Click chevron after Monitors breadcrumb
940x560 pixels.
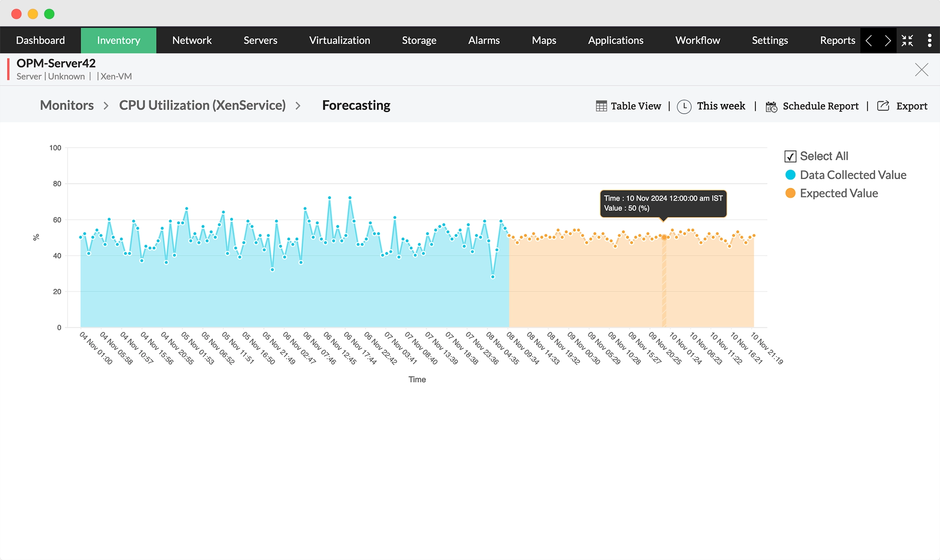[x=106, y=106]
